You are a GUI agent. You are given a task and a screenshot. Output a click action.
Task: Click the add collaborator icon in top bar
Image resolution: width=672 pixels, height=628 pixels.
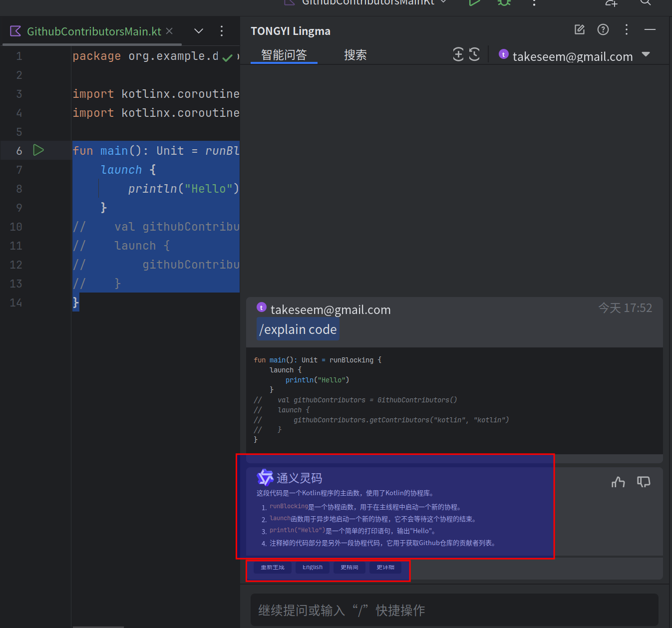[611, 2]
